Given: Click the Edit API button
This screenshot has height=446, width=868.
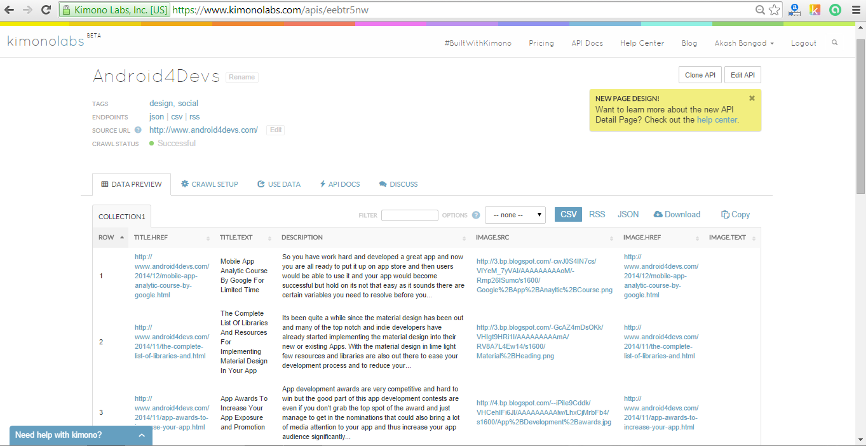Looking at the screenshot, I should tap(743, 75).
